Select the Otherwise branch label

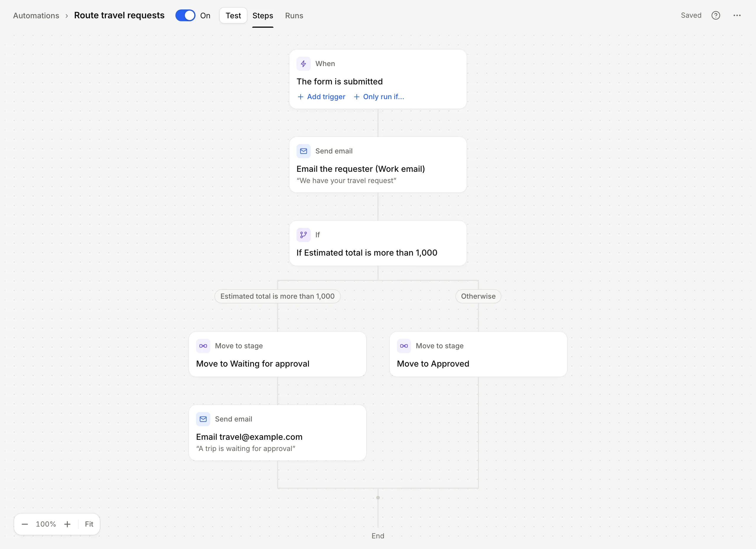478,296
